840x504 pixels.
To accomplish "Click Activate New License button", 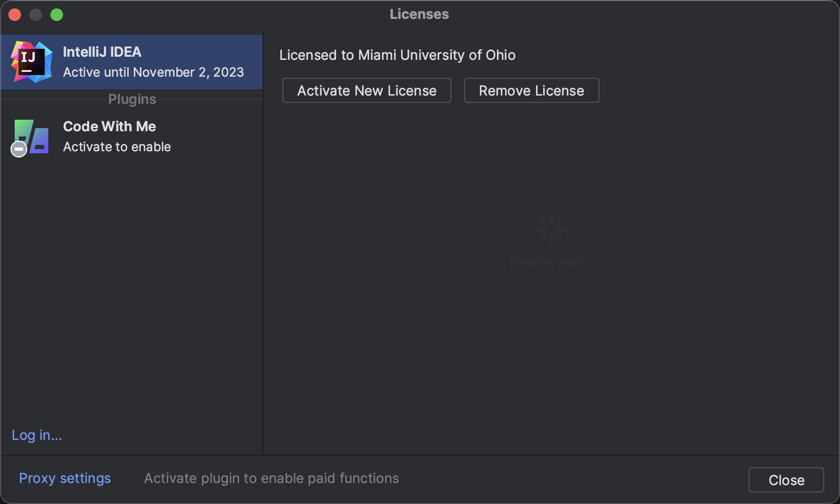I will point(367,90).
